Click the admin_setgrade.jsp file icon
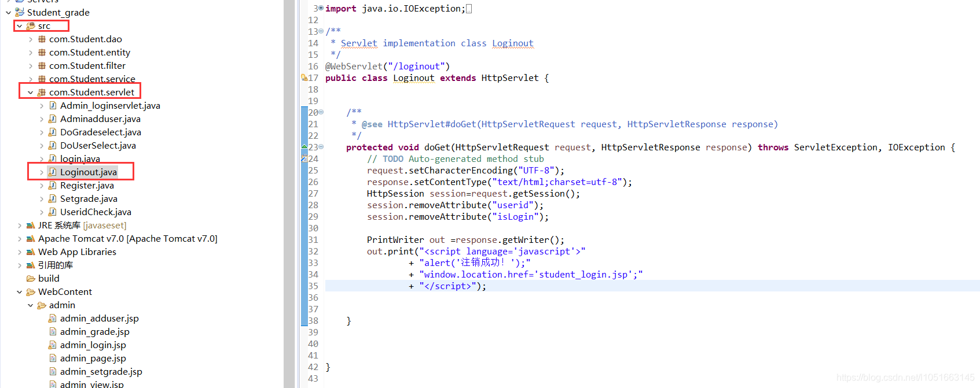 click(x=53, y=372)
